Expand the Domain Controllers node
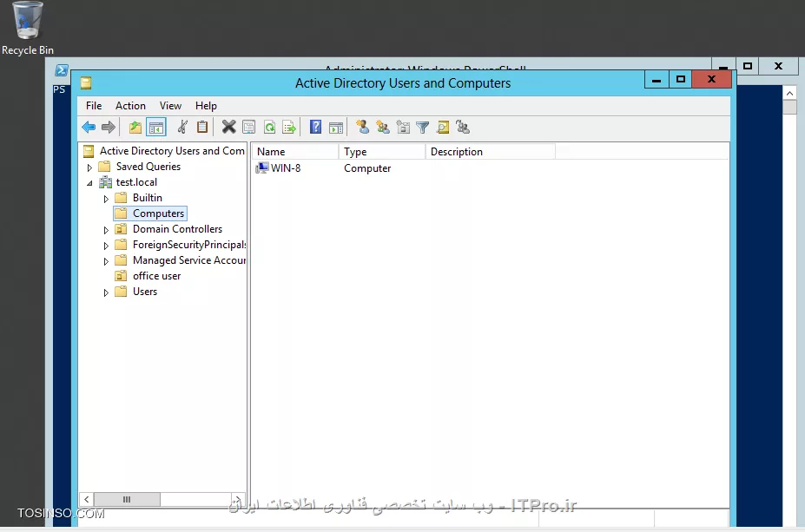This screenshot has height=532, width=805. (106, 230)
